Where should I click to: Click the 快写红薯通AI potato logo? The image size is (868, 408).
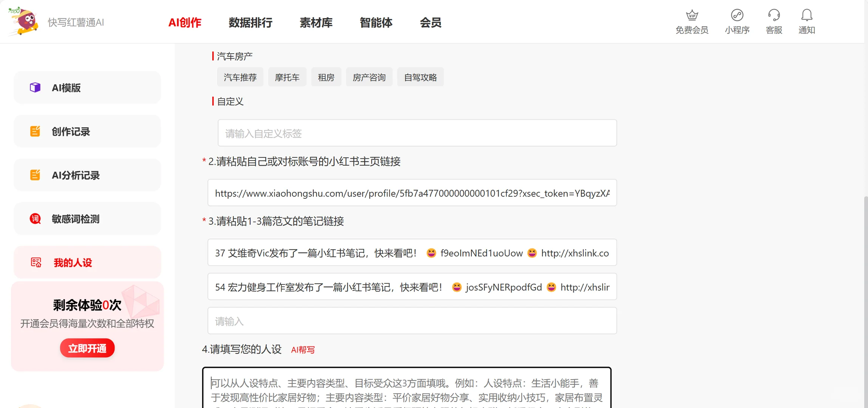23,21
